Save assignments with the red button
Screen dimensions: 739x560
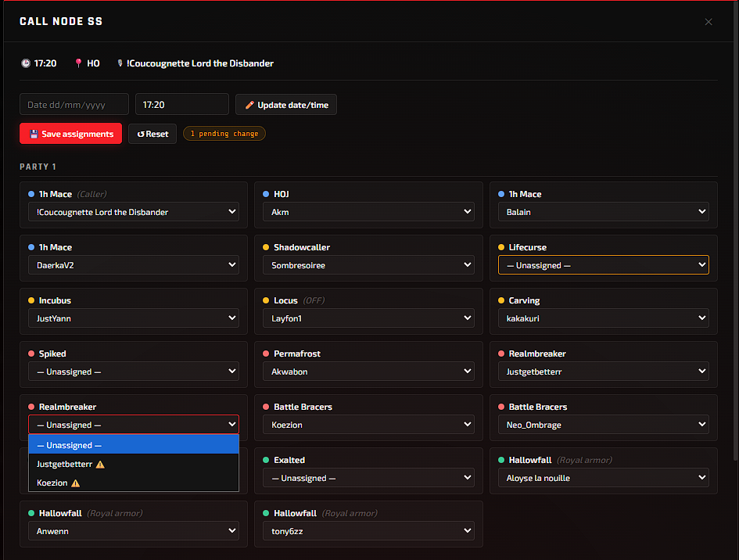coord(70,134)
